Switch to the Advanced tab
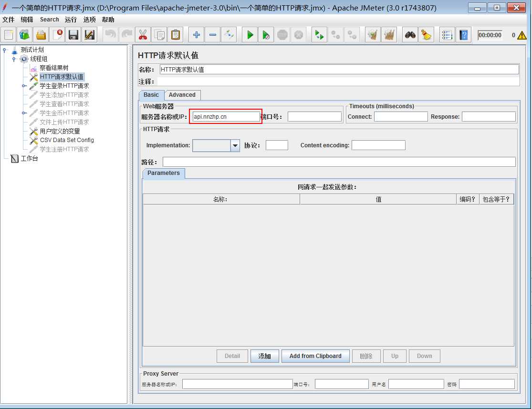 point(182,95)
